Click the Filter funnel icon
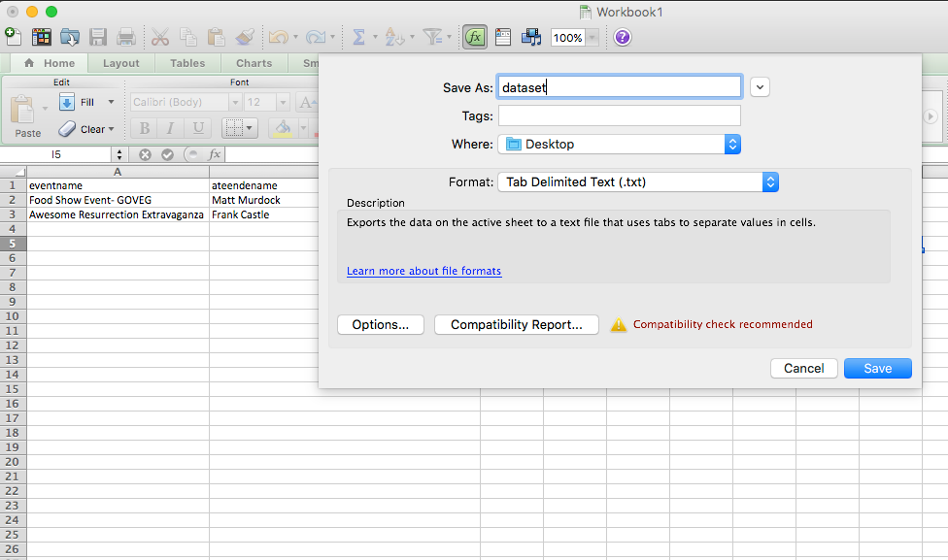948x560 pixels. tap(432, 37)
